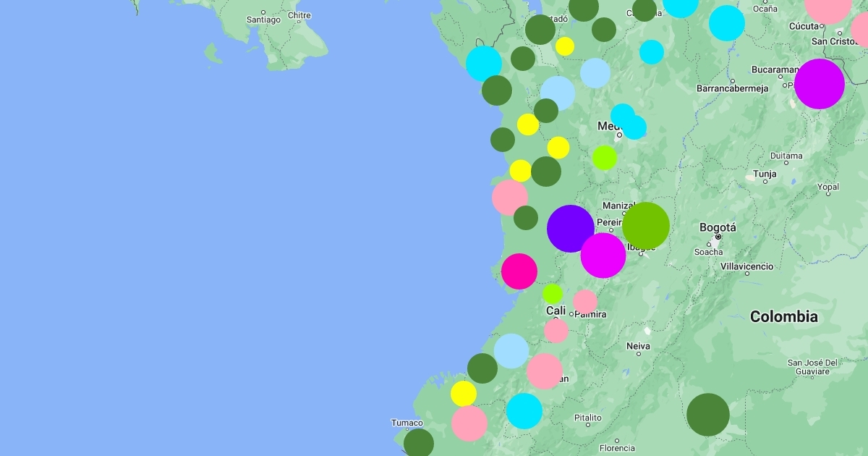Click the magenta circle near Bucaramanga
Screen dimensions: 868x456
(x=819, y=84)
